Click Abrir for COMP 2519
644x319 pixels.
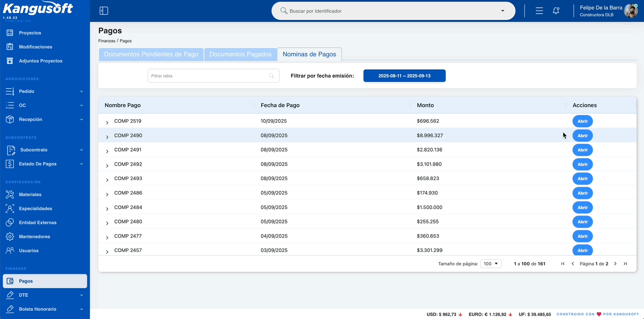(x=583, y=121)
